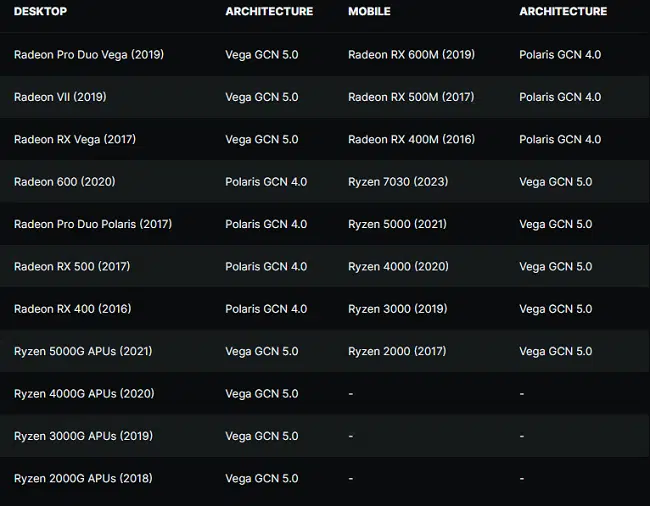Click the DESKTOP column header

point(40,11)
